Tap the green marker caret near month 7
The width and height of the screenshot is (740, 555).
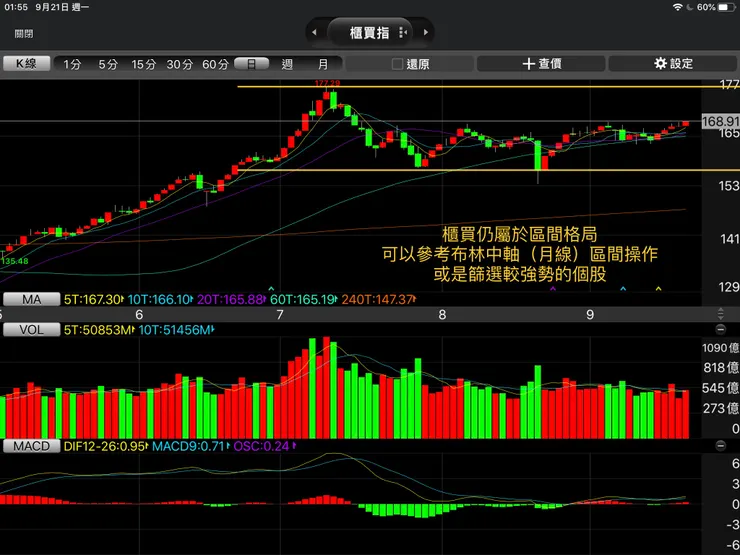pyautogui.click(x=271, y=288)
